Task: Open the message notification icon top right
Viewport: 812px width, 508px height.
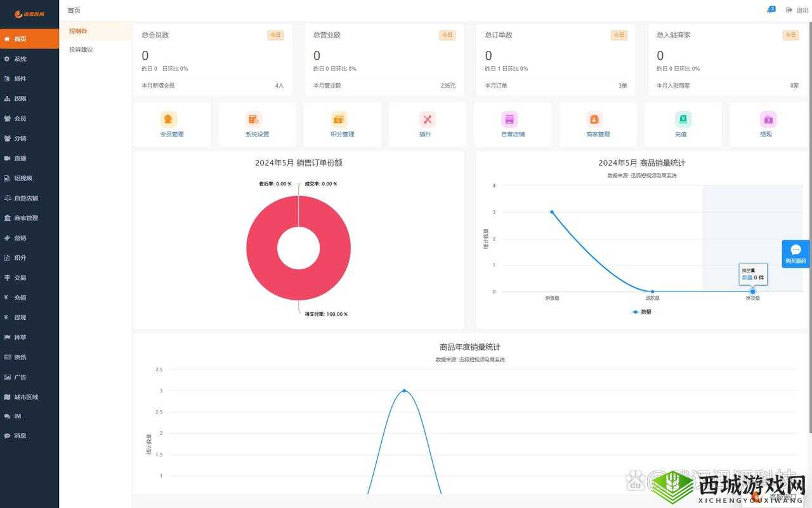Action: pyautogui.click(x=771, y=10)
